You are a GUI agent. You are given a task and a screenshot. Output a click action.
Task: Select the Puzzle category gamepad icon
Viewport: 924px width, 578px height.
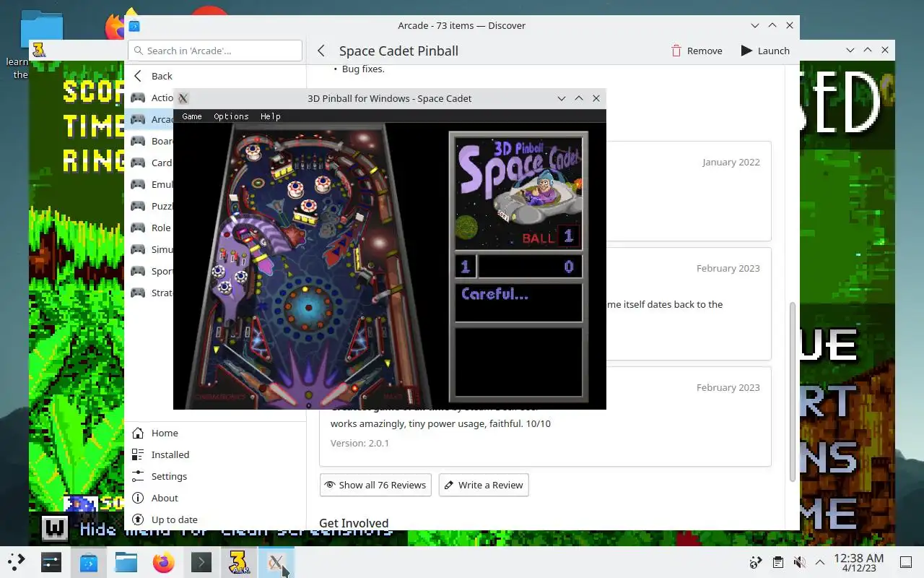pos(138,206)
